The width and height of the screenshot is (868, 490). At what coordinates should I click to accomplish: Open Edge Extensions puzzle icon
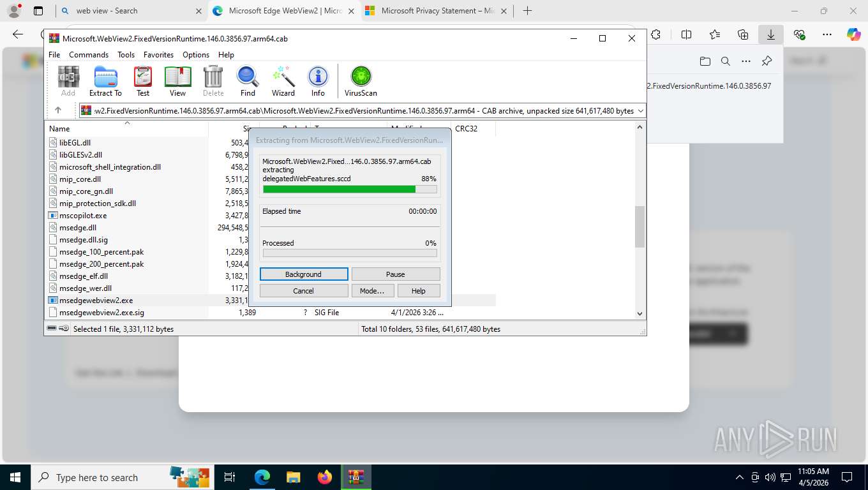[x=655, y=34]
